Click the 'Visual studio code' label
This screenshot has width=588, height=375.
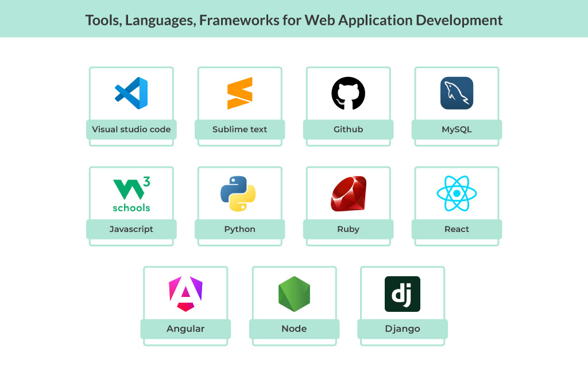(131, 129)
